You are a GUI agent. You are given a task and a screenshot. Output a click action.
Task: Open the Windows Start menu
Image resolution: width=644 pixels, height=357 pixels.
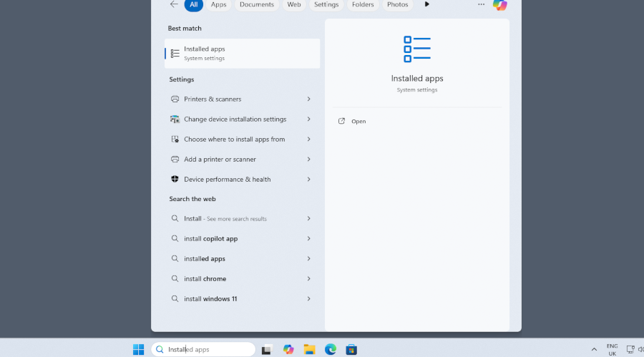(138, 350)
